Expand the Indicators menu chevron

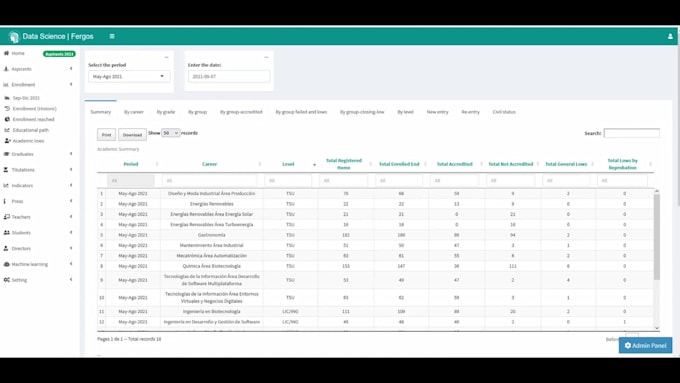(x=71, y=185)
